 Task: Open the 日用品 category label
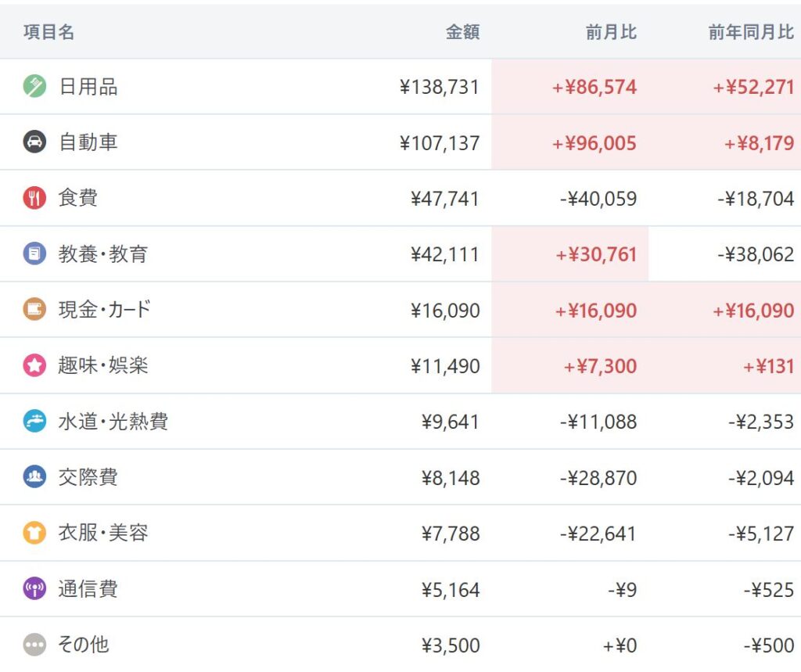coord(88,87)
